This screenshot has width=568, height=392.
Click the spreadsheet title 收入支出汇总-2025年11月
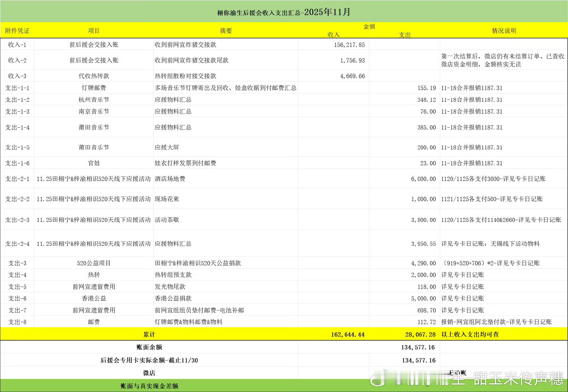tap(284, 12)
